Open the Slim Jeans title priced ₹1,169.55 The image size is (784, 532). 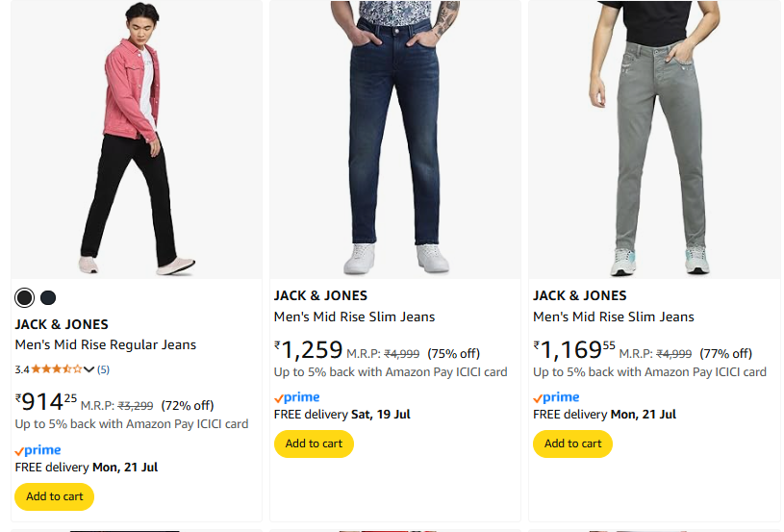[x=613, y=317]
